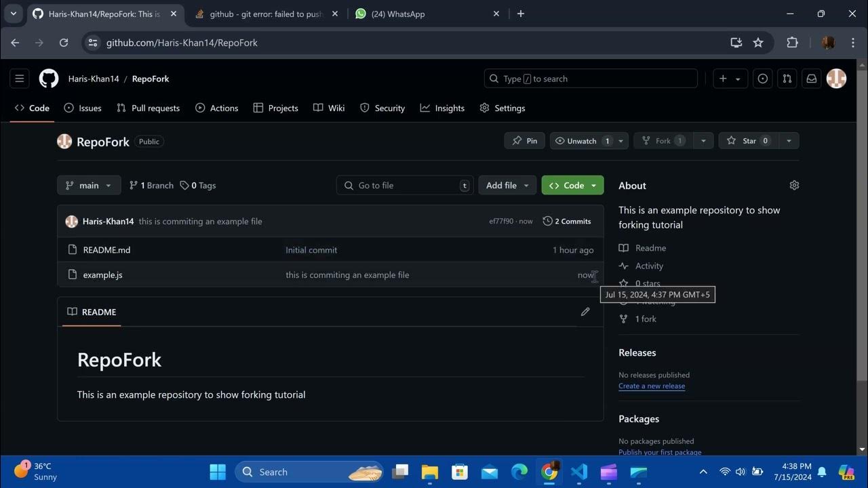Open the main branch selector dropdown

click(x=89, y=185)
